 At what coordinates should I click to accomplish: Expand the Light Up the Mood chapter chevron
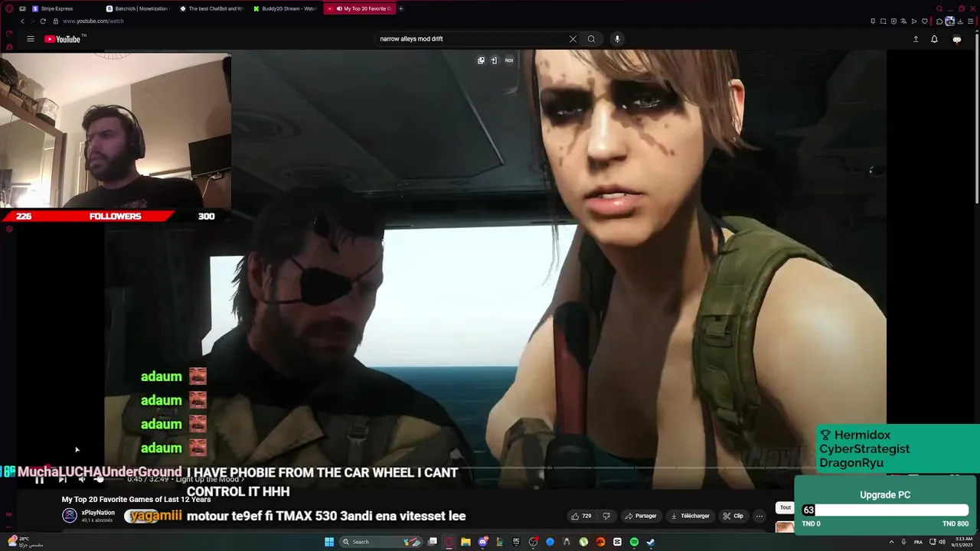pyautogui.click(x=243, y=479)
